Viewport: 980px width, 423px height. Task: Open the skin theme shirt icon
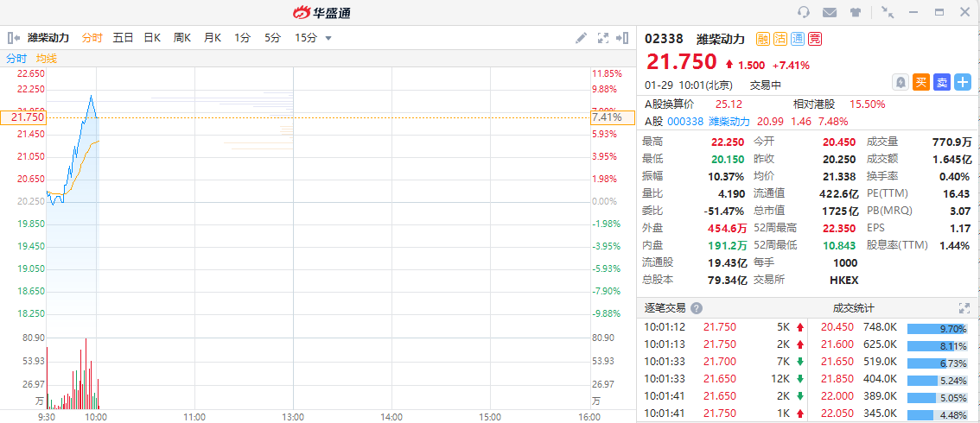(x=856, y=12)
